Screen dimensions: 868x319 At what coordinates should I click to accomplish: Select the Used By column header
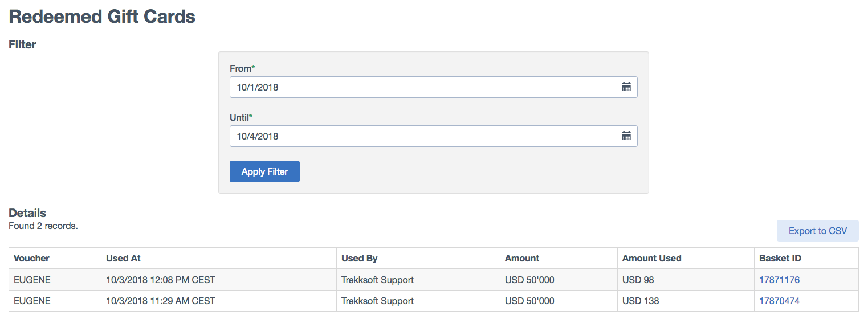pyautogui.click(x=359, y=258)
